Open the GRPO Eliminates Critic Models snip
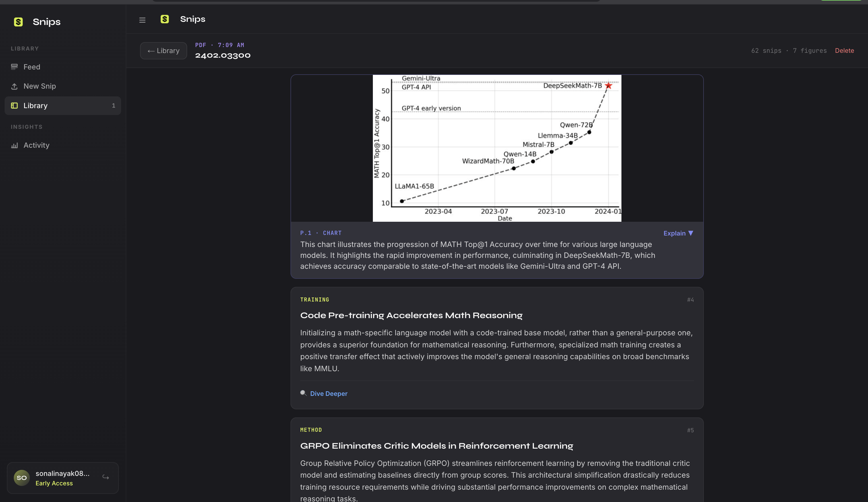Image resolution: width=868 pixels, height=502 pixels. click(436, 446)
